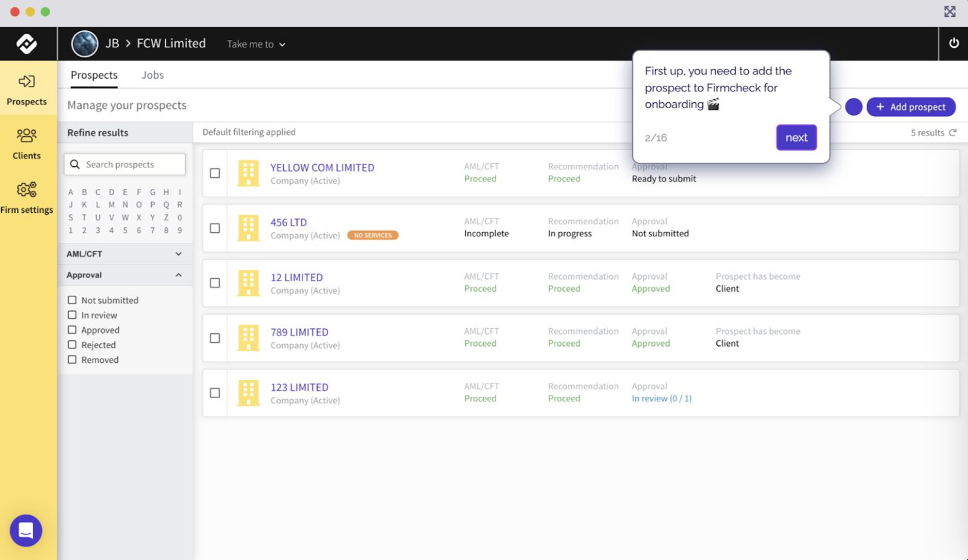Click the building icon next to 456 LTD

pos(248,228)
